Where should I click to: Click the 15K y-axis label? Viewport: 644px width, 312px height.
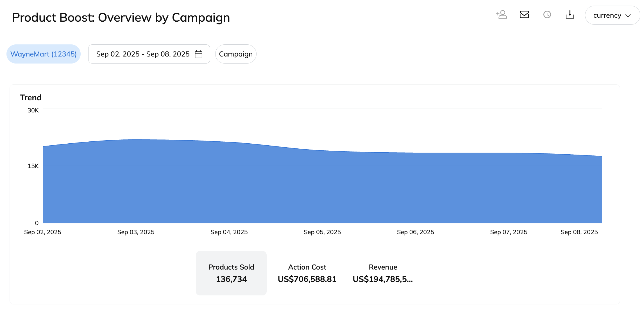(x=33, y=166)
